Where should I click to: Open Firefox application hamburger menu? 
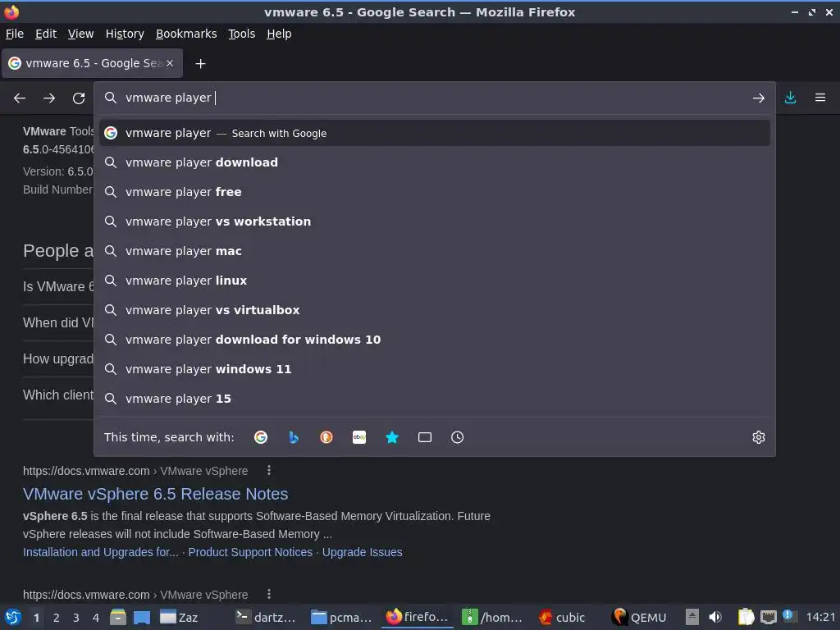(820, 98)
